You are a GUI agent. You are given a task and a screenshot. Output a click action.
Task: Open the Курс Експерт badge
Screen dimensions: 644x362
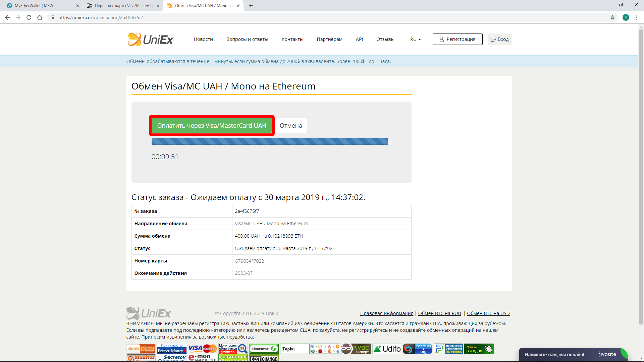pos(356,349)
